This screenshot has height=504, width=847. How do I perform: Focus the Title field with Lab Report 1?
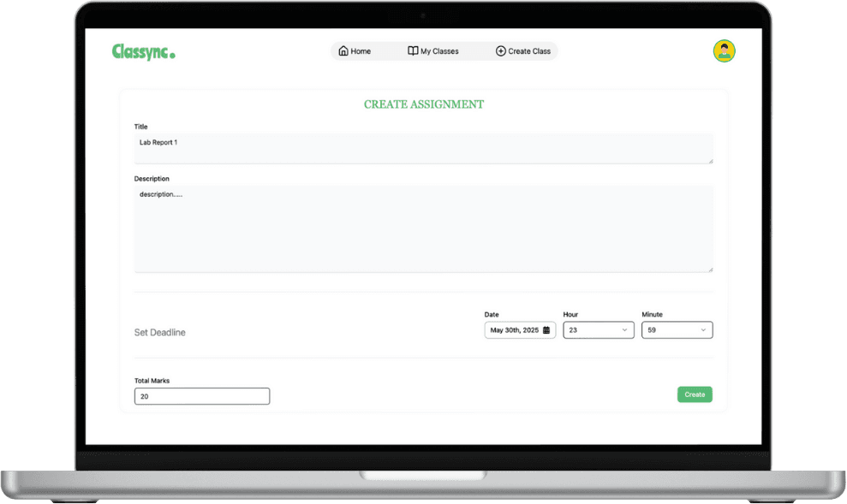point(423,147)
